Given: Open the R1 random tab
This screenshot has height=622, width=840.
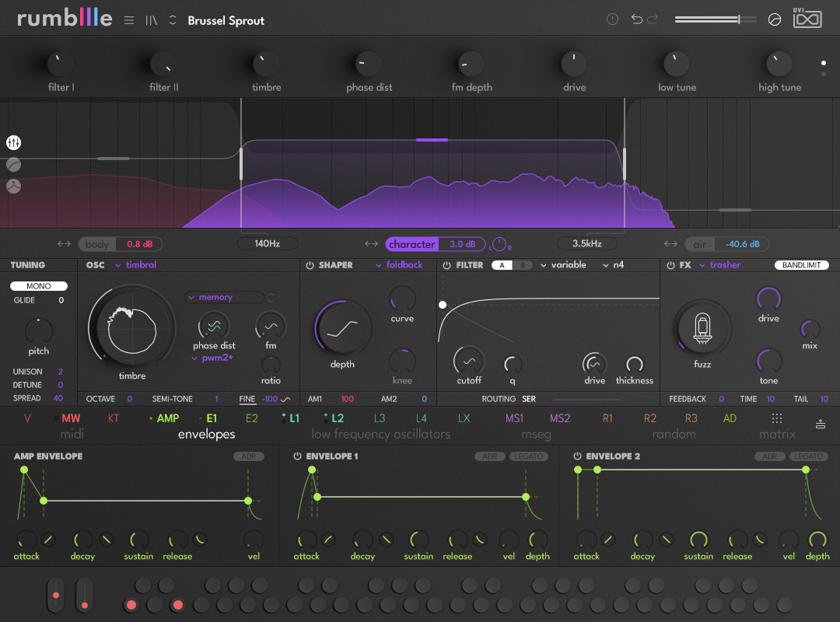Looking at the screenshot, I should (607, 418).
